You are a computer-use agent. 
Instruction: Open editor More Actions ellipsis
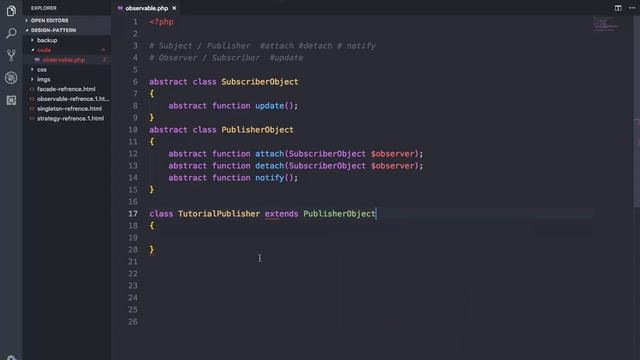coord(632,8)
